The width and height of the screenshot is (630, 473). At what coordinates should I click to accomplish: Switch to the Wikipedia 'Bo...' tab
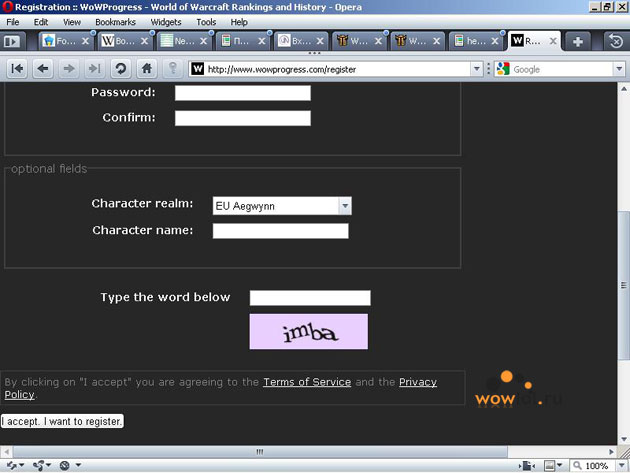pyautogui.click(x=125, y=41)
